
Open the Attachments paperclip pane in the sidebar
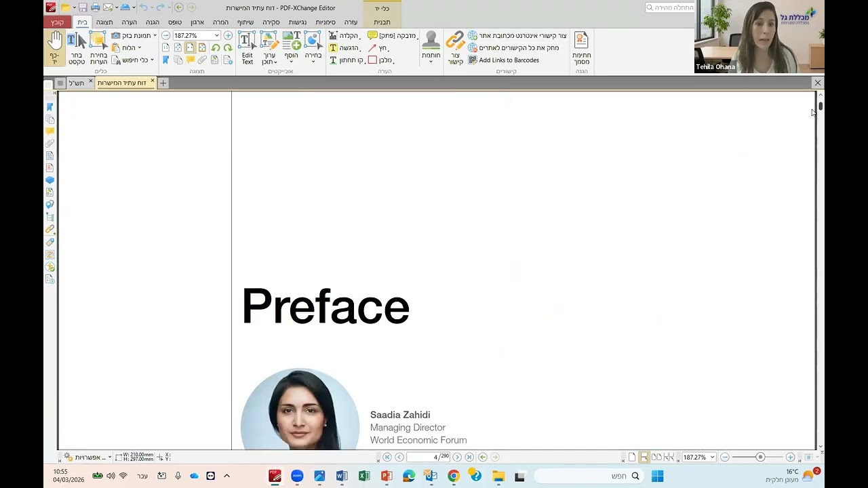point(50,143)
